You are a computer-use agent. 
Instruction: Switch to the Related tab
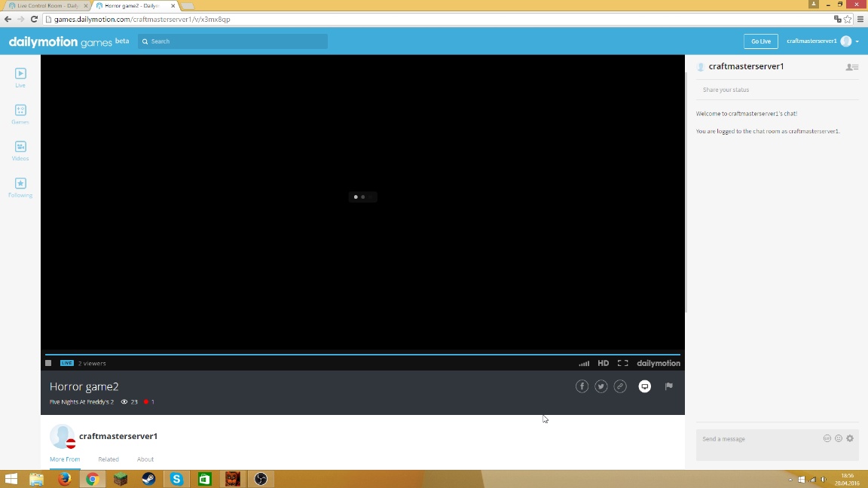coord(108,459)
